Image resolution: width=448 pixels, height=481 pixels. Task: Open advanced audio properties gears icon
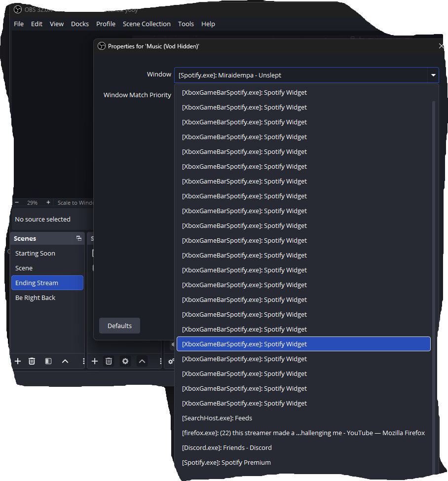[171, 361]
